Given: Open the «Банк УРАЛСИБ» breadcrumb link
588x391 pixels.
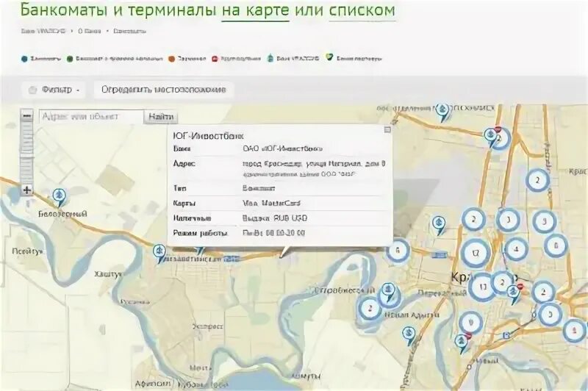Looking at the screenshot, I should (x=43, y=31).
